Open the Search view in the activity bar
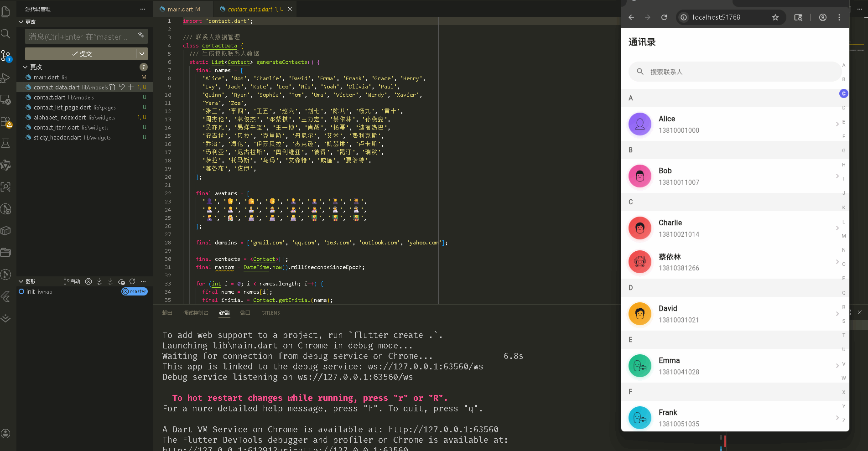Screen dimensions: 868x451 pos(6,34)
